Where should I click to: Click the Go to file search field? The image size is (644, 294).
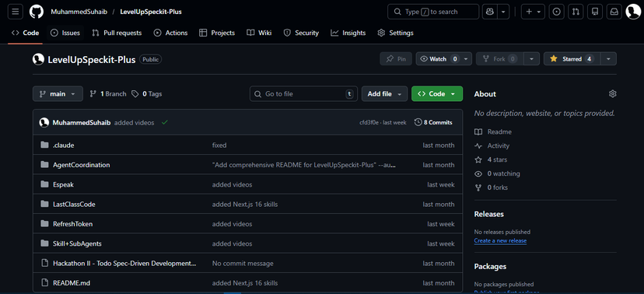(x=303, y=93)
